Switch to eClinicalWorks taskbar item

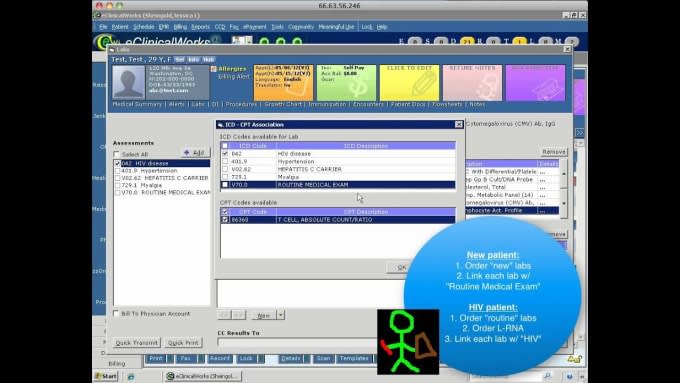pos(203,376)
